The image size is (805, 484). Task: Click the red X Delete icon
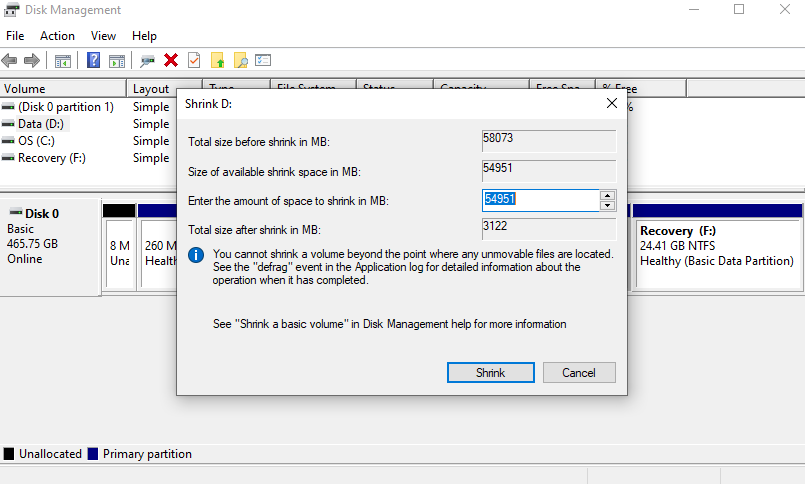[171, 60]
